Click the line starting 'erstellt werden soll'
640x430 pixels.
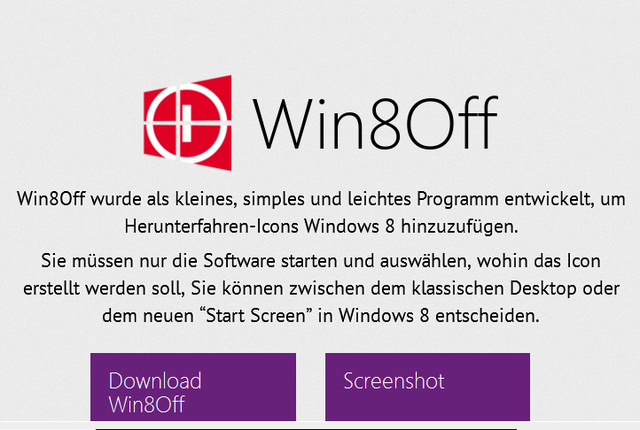pyautogui.click(x=321, y=288)
